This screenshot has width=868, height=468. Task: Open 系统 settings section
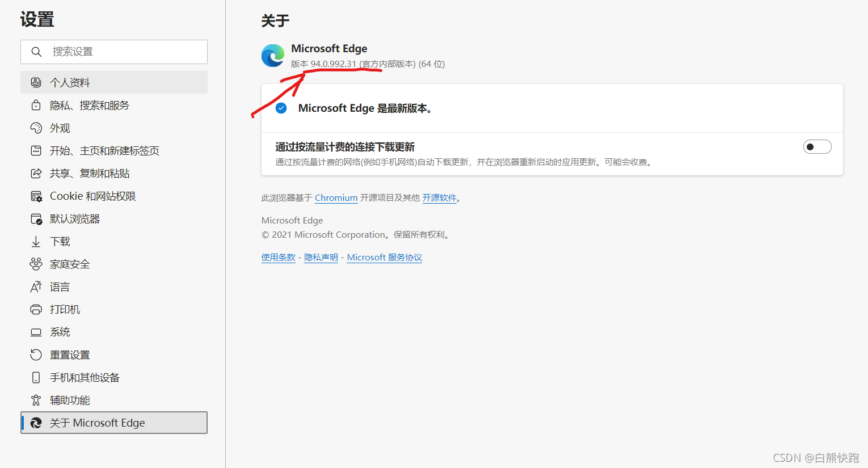click(x=114, y=332)
